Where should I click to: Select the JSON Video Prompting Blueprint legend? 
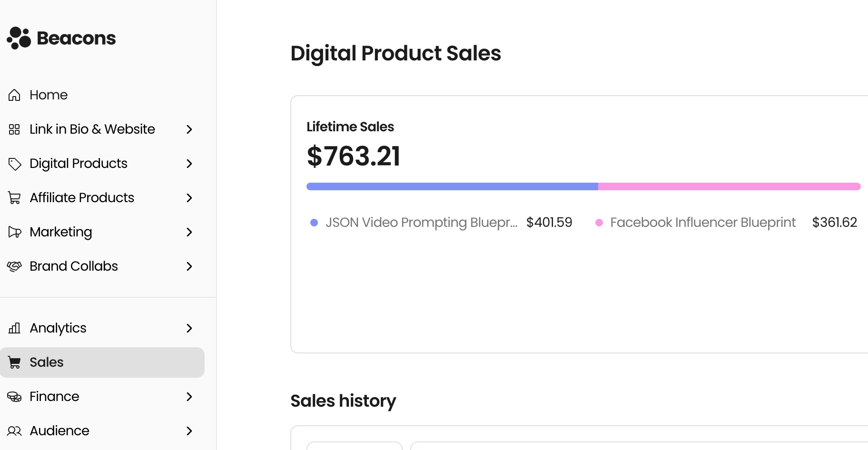421,223
